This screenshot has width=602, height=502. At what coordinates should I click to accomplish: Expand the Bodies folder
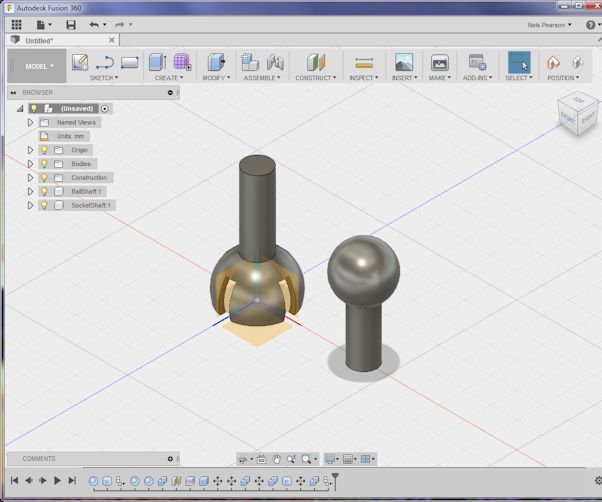30,164
